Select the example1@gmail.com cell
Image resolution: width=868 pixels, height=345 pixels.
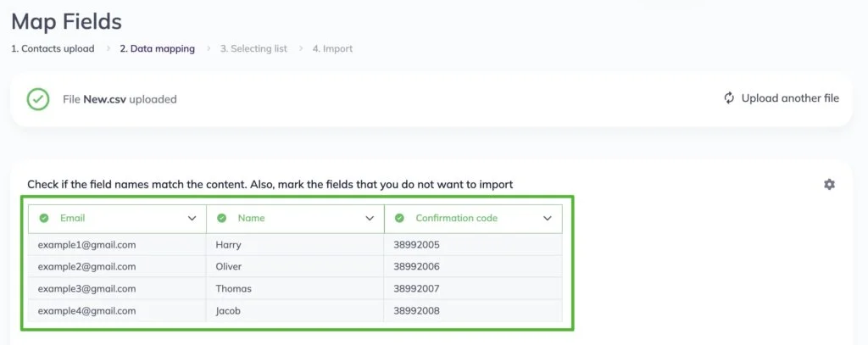117,245
